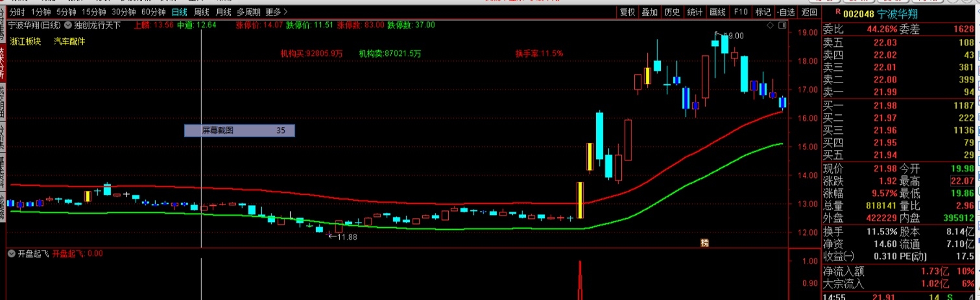Click the 买二 price 21.97
Screen dimensions: 980x300
885,118
